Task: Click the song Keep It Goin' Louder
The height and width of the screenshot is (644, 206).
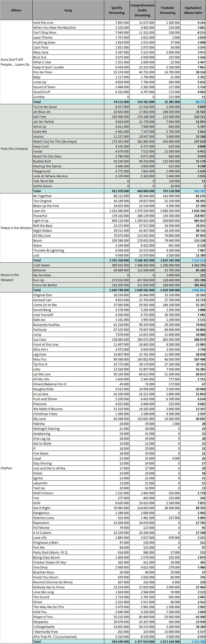Action: tap(48, 67)
